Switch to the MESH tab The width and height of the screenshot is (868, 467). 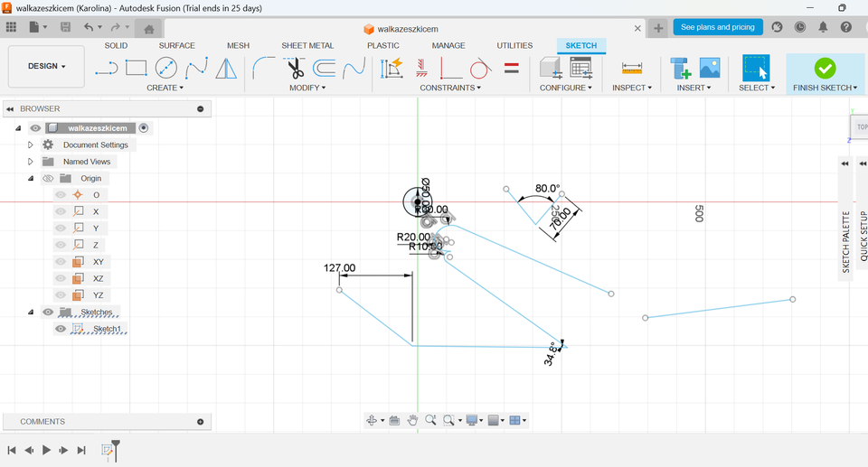click(238, 45)
